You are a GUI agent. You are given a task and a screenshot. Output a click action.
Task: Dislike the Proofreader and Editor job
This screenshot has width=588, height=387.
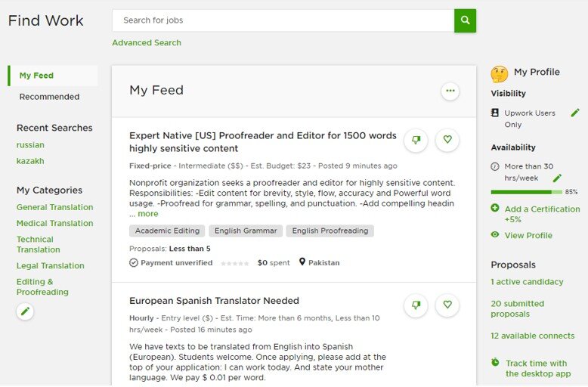tap(416, 141)
